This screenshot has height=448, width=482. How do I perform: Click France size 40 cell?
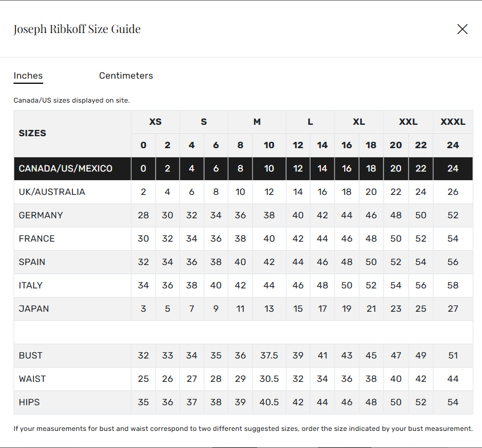click(269, 239)
